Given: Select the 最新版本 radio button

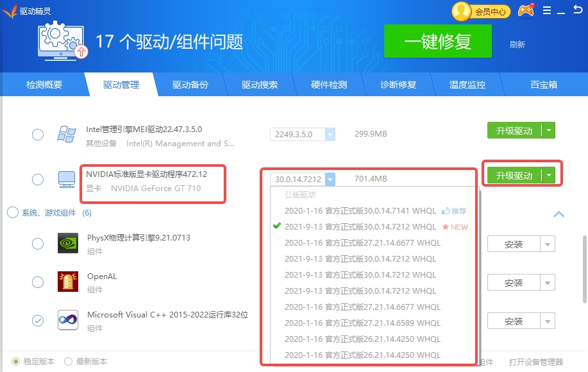Looking at the screenshot, I should click(x=68, y=362).
